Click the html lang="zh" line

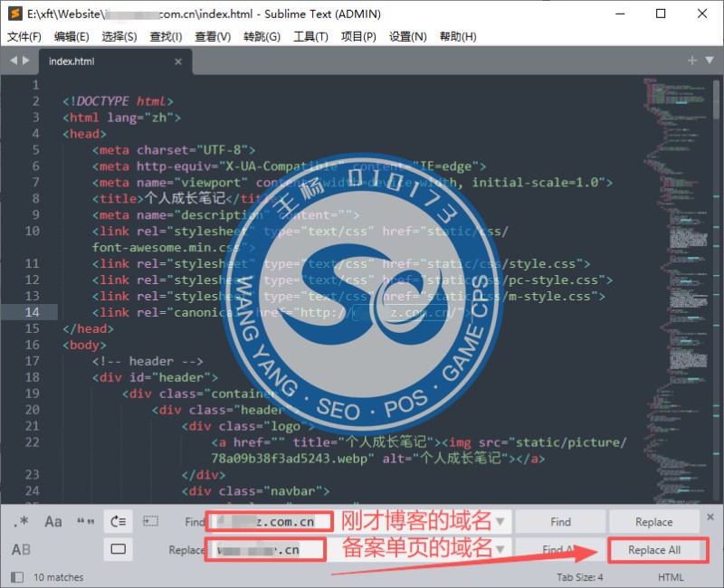coord(121,118)
